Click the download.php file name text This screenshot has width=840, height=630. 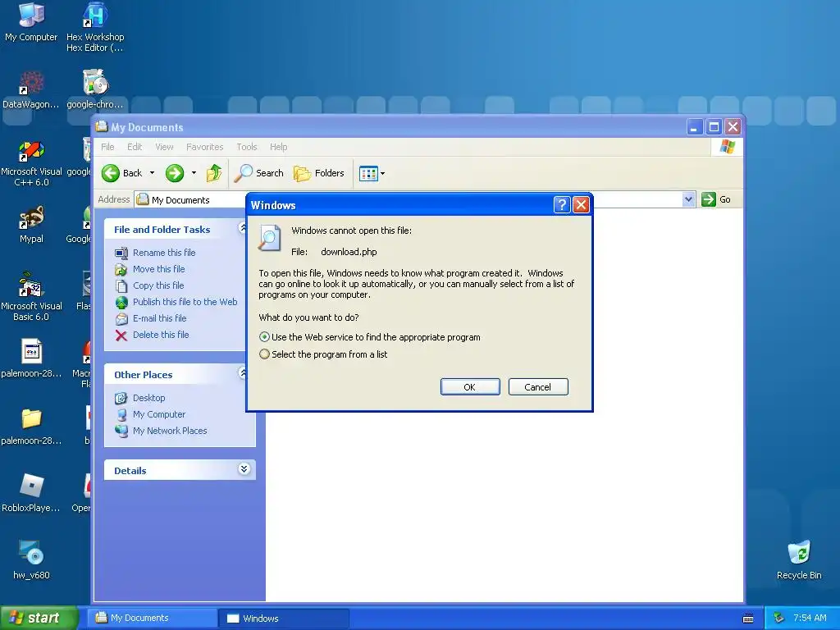tap(349, 252)
